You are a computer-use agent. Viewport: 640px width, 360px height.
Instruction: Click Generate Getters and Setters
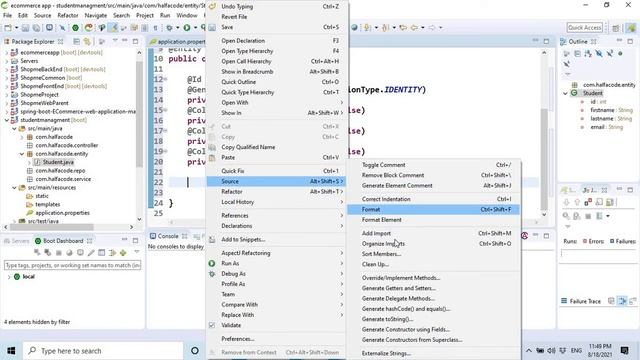(x=433, y=288)
